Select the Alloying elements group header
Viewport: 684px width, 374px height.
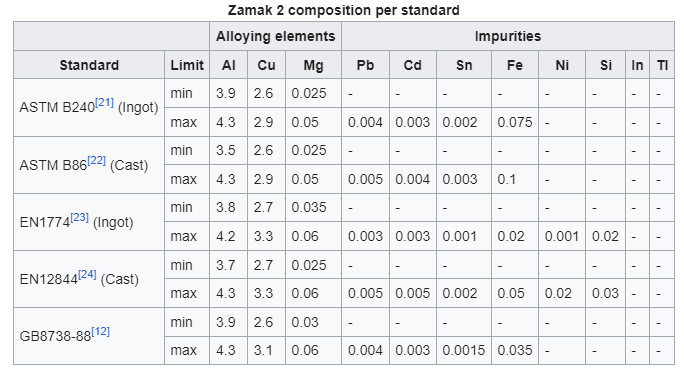pyautogui.click(x=276, y=36)
